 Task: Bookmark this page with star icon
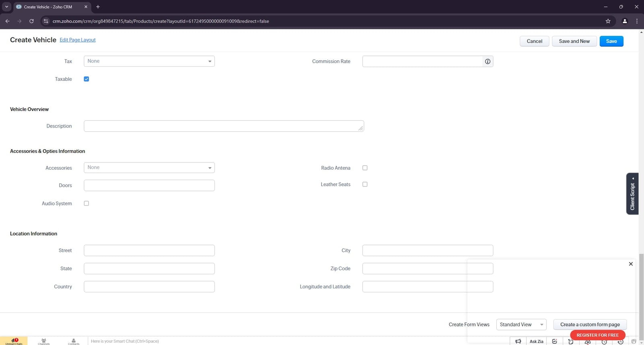pyautogui.click(x=608, y=21)
